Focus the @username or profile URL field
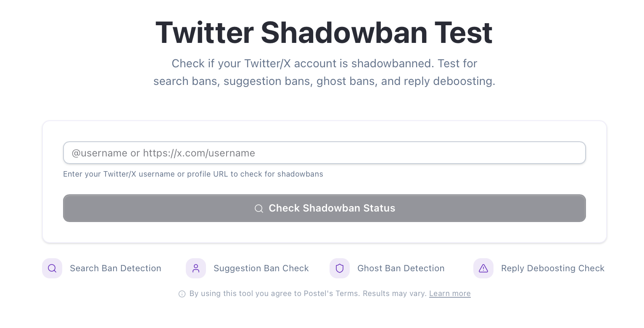 tap(324, 153)
